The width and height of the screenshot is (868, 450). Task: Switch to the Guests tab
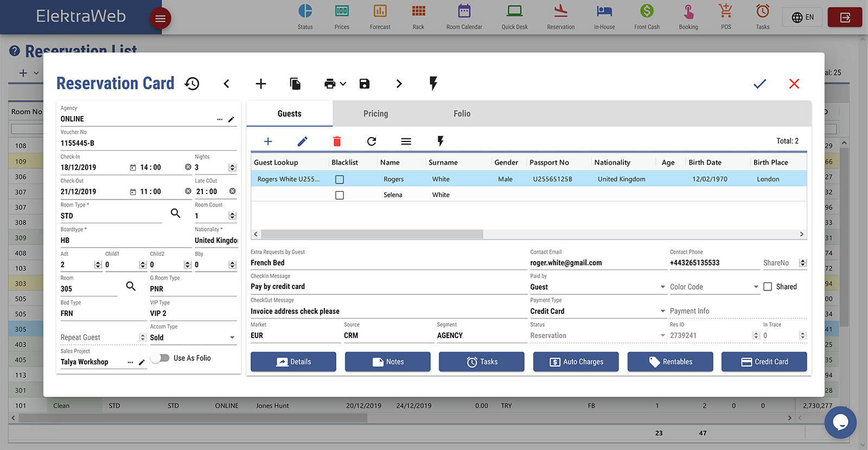tap(289, 114)
